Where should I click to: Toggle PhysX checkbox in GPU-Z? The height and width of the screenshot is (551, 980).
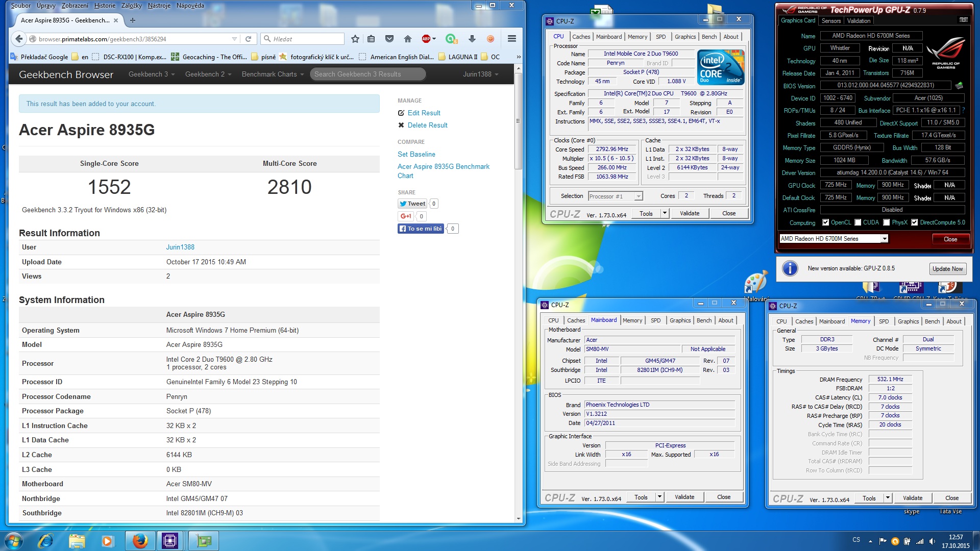pos(886,222)
